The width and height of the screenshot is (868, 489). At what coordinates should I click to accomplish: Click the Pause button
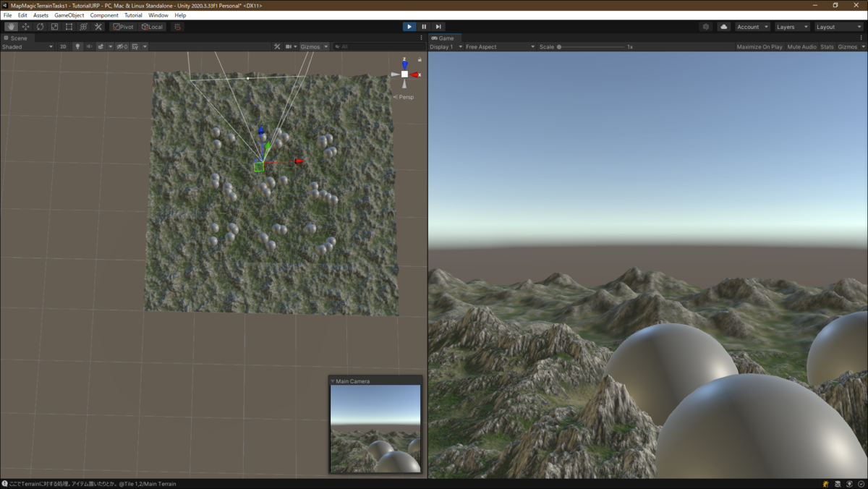[x=424, y=27]
